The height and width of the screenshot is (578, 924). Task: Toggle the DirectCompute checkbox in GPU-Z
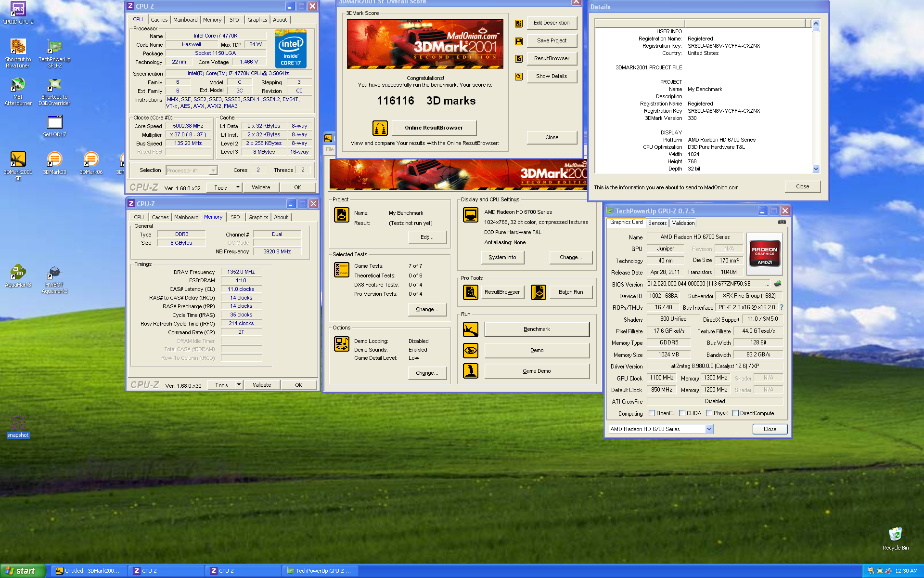(x=735, y=413)
